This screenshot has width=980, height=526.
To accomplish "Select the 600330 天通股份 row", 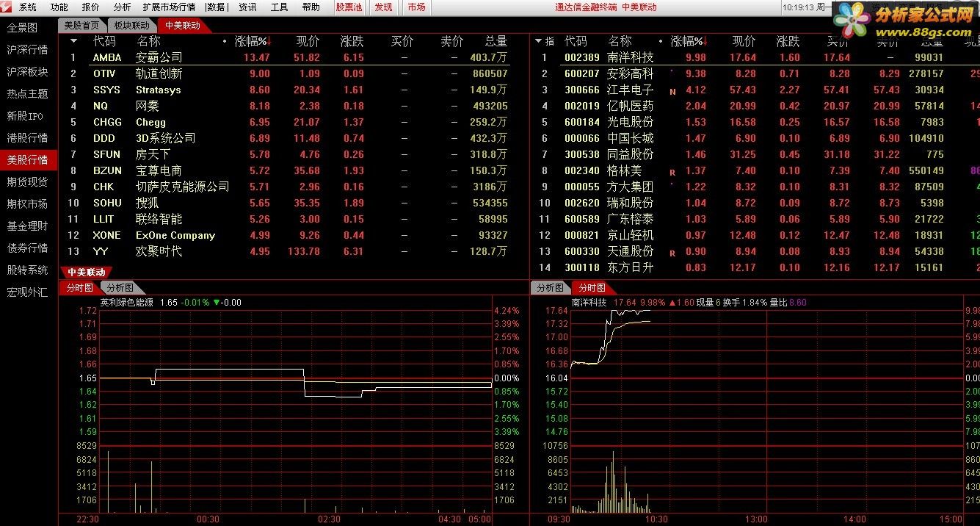I will [755, 251].
